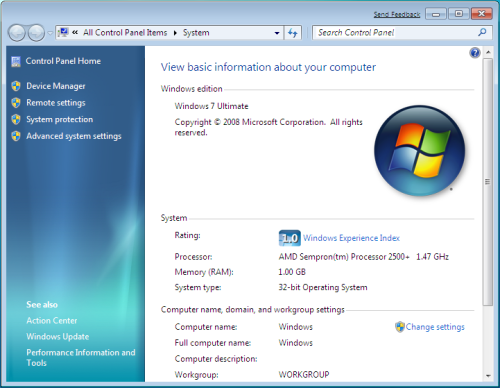Viewport: 500px width, 388px height.
Task: Maximize the System window
Action: [458, 14]
